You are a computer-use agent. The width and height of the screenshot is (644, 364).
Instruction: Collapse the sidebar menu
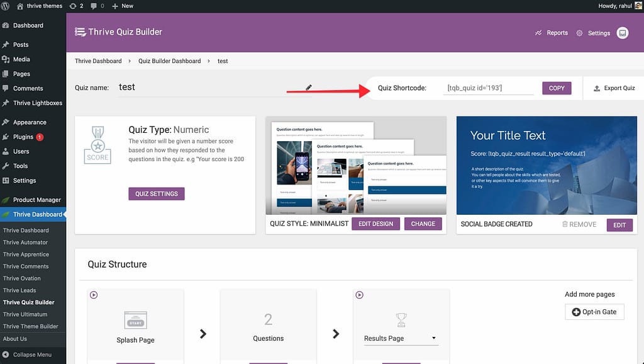pyautogui.click(x=31, y=355)
